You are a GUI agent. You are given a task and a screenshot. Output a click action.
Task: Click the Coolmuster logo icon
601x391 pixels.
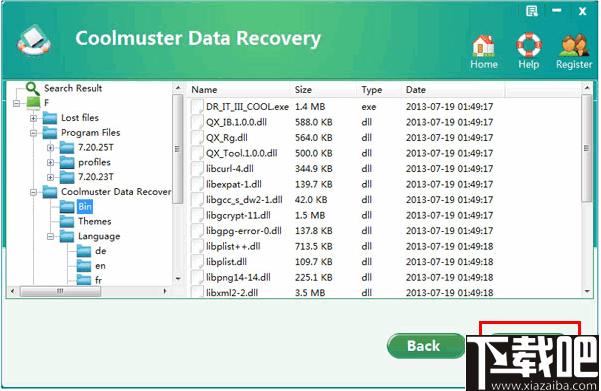[34, 41]
